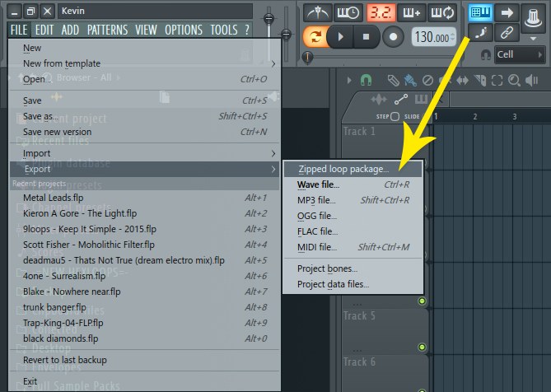Open the Cell snap dropdown
This screenshot has width=551, height=392.
pyautogui.click(x=515, y=54)
